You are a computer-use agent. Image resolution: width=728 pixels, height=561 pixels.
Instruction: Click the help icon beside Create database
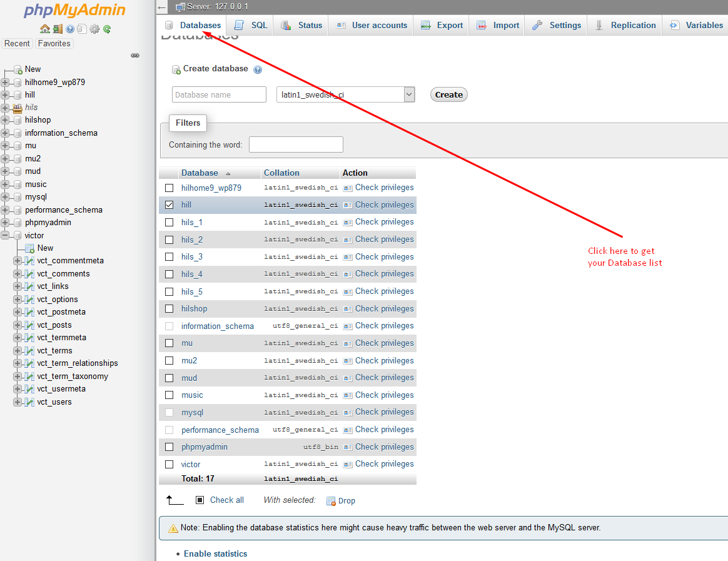coord(258,69)
